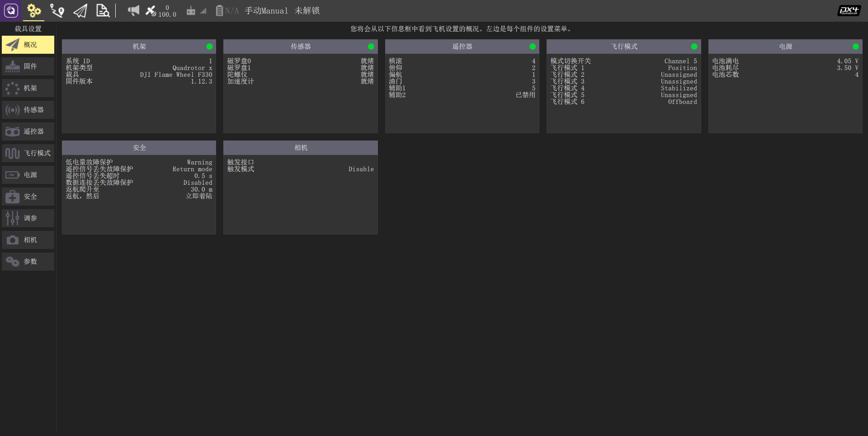This screenshot has height=436, width=868.
Task: Click firmware version 1.12.3 value
Action: click(201, 81)
